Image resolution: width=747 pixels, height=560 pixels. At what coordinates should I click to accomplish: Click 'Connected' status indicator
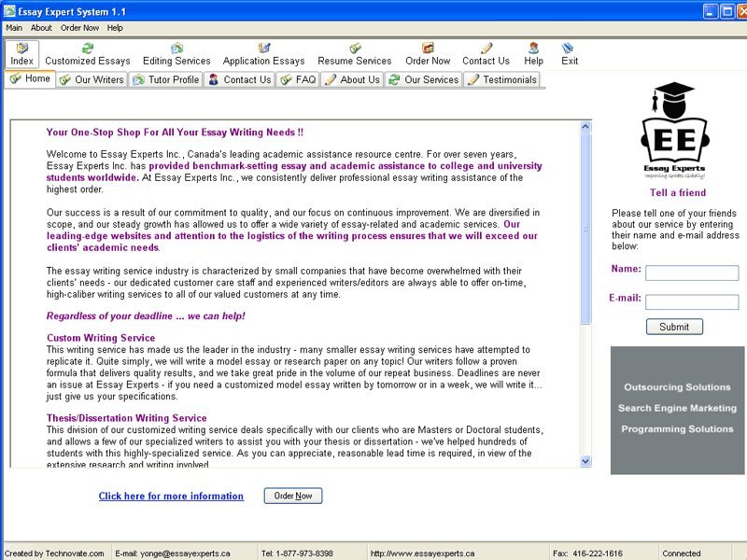(682, 553)
